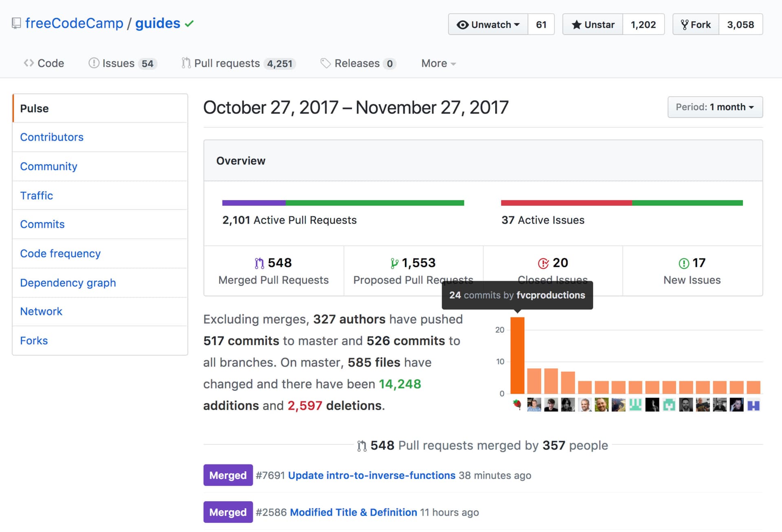The height and width of the screenshot is (532, 782).
Task: Click the repository book icon next to freeCodeCamp
Action: tap(16, 23)
